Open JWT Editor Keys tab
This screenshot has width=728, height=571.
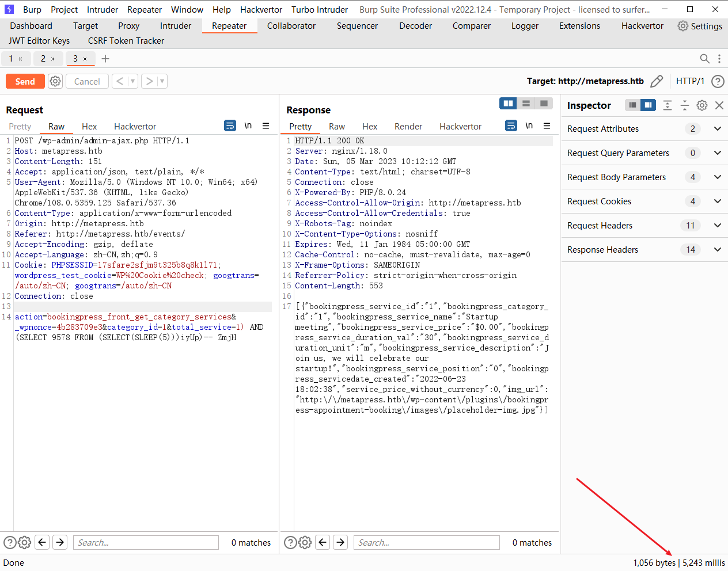(39, 41)
